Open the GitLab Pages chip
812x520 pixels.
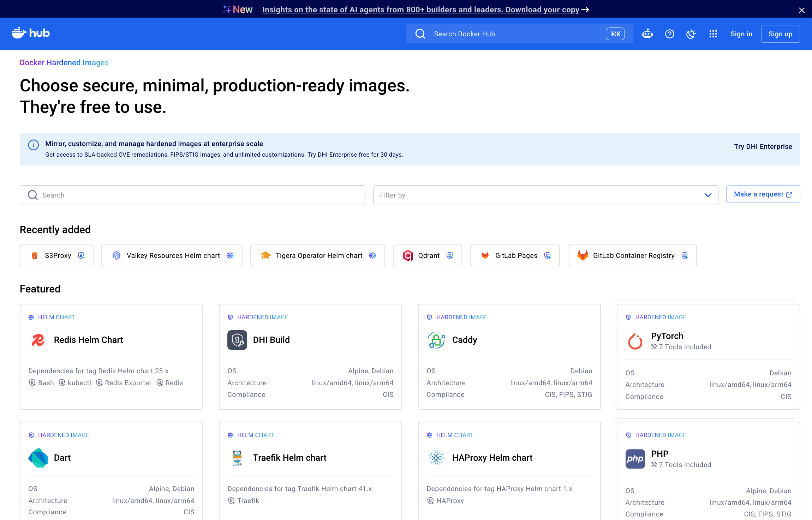(515, 255)
